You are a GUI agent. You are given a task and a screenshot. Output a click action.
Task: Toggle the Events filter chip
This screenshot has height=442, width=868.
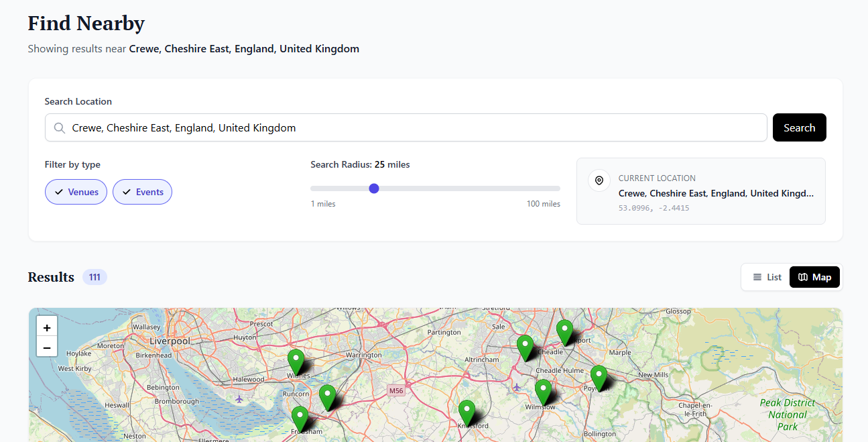click(x=142, y=192)
